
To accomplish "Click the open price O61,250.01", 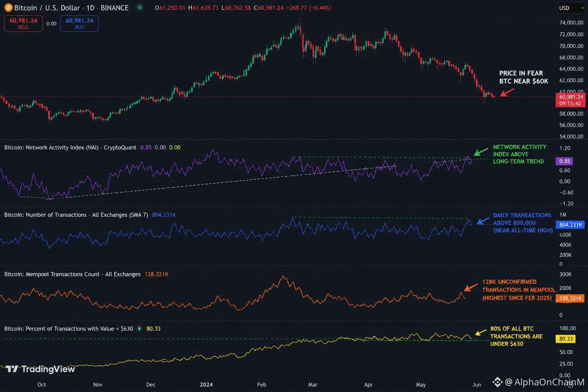I will tap(170, 8).
